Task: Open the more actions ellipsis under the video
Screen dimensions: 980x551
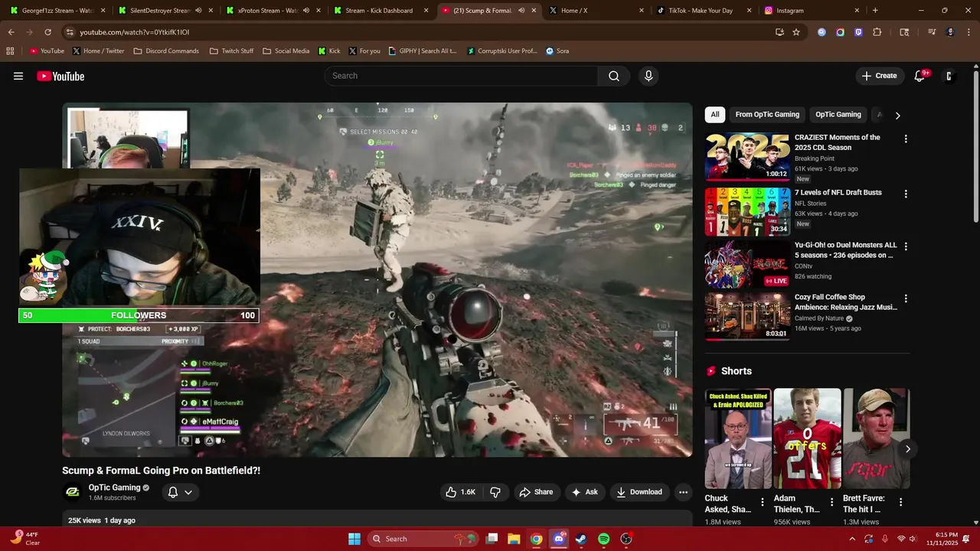Action: [683, 492]
